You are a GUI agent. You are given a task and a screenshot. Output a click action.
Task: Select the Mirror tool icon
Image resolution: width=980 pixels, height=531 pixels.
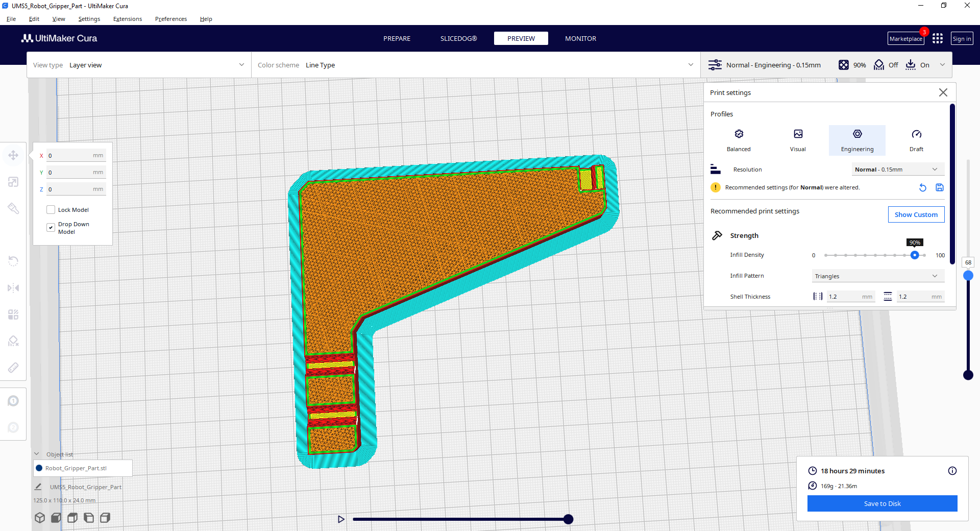tap(13, 288)
